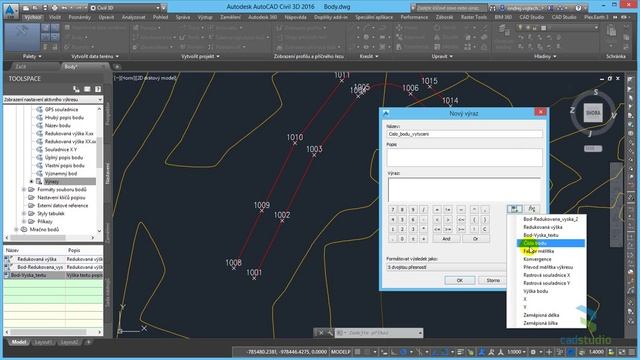The width and height of the screenshot is (640, 360).
Task: Click into the Výraz expression box
Action: (464, 189)
